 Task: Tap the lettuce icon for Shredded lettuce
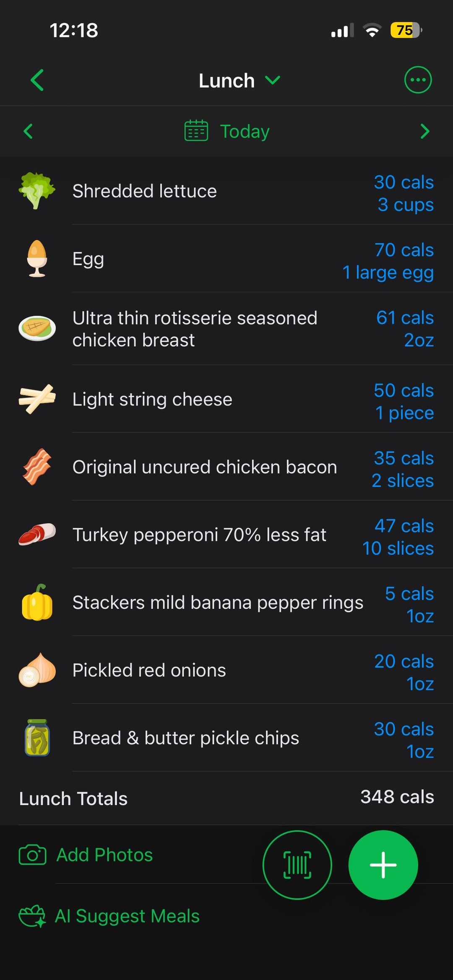click(37, 191)
